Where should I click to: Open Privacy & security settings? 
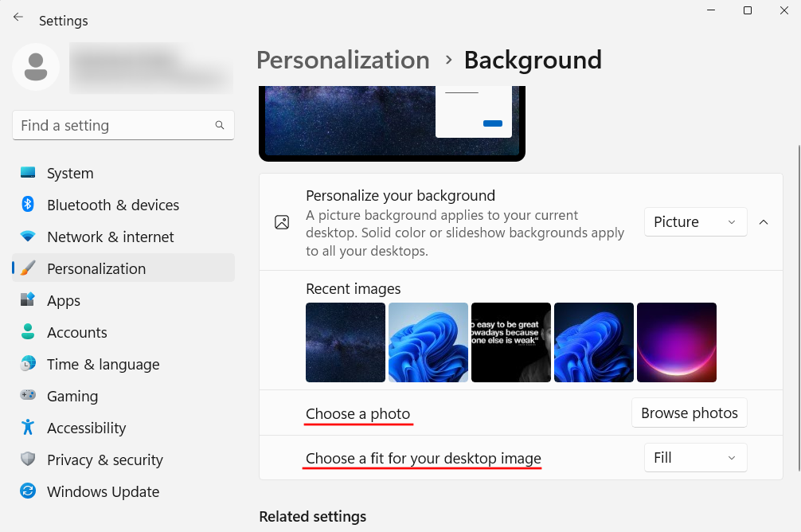(x=100, y=460)
